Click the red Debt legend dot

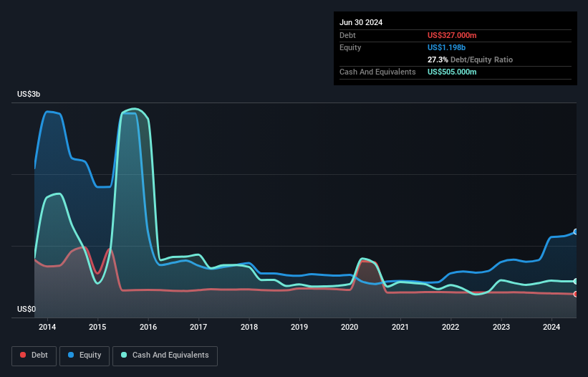(23, 355)
